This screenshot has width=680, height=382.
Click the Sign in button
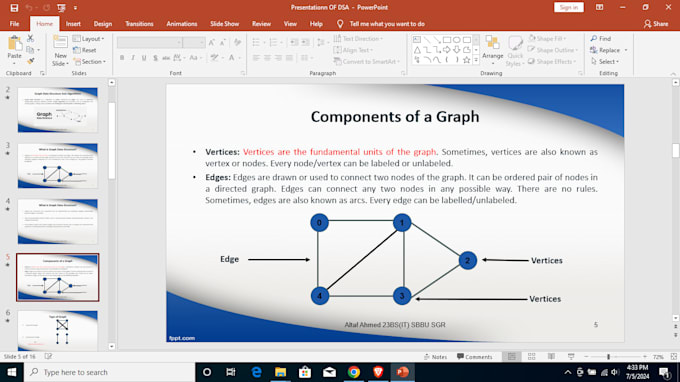coord(569,7)
